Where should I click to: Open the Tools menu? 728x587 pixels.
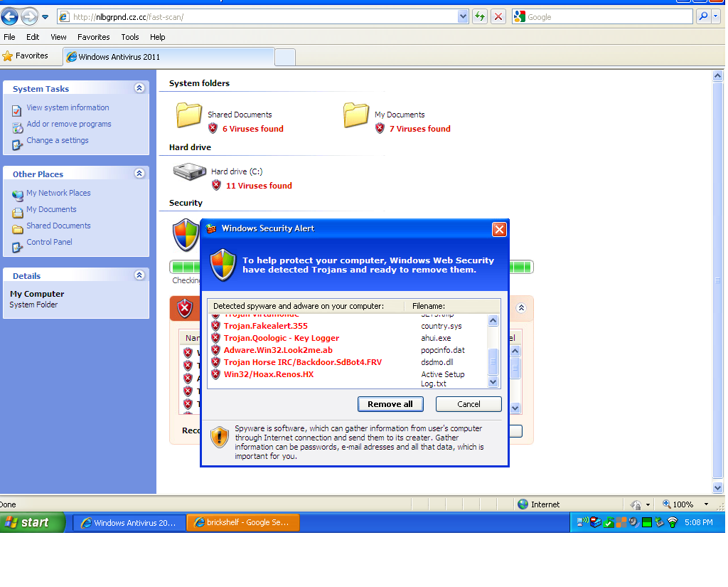click(130, 37)
